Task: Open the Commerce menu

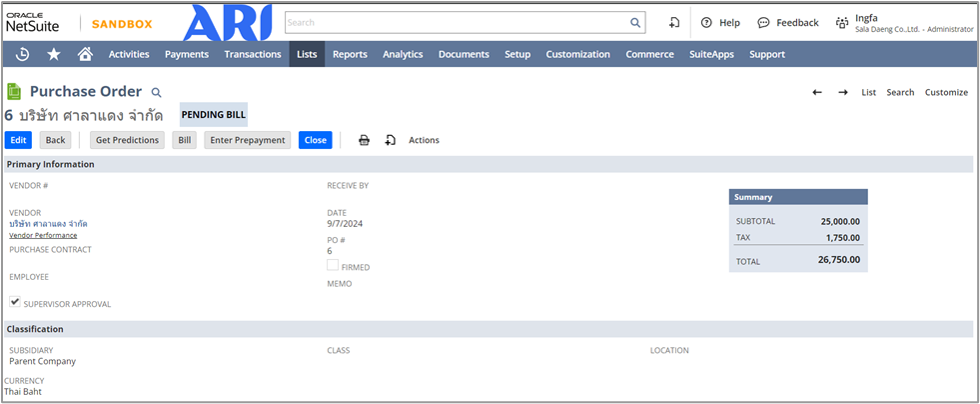Action: point(650,54)
